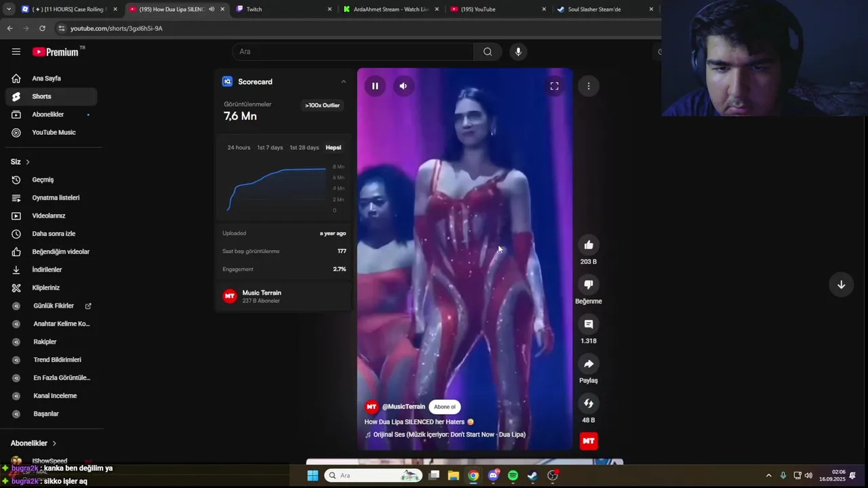Open Klipleriniz clips item
The width and height of the screenshot is (868, 488).
tap(51, 287)
